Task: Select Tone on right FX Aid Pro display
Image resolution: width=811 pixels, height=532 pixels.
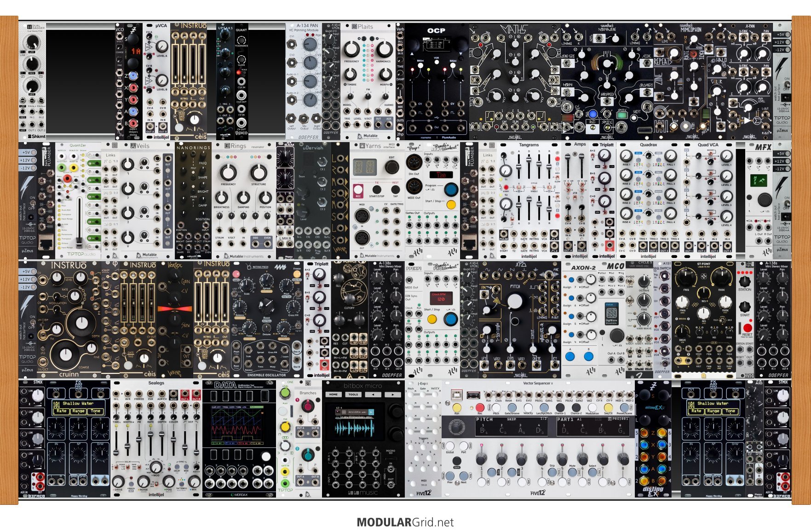Action: click(x=730, y=411)
